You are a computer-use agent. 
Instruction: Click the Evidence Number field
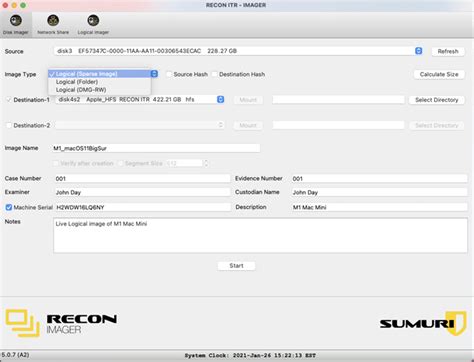(x=379, y=179)
